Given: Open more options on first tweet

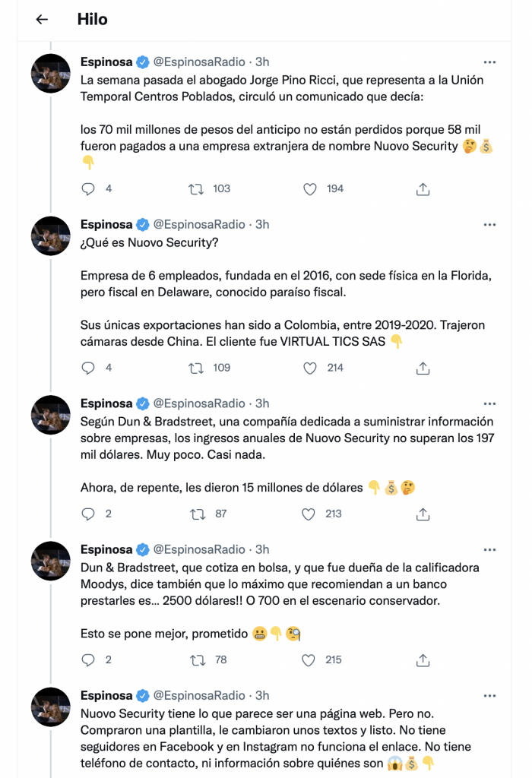Looking at the screenshot, I should (x=490, y=62).
